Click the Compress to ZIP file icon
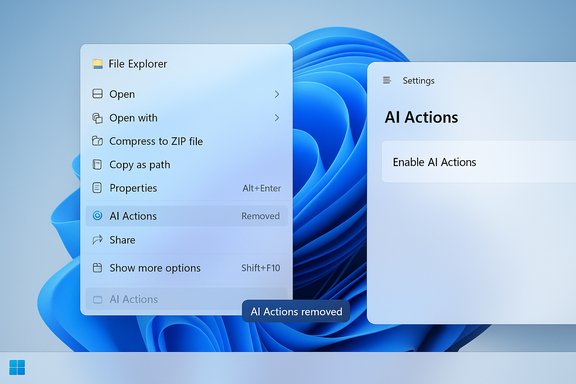 coord(97,141)
